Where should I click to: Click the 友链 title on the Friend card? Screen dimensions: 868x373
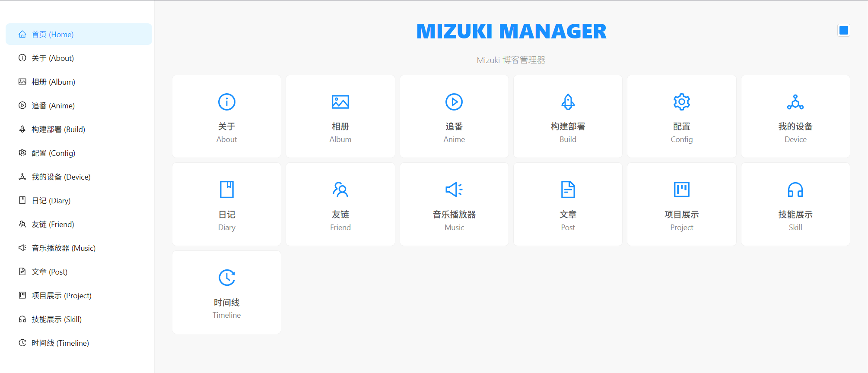point(340,215)
